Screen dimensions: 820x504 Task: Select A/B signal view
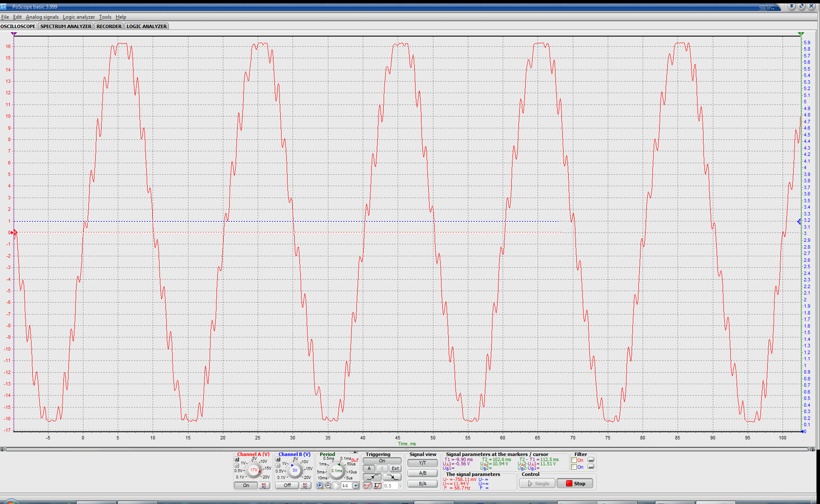(422, 473)
